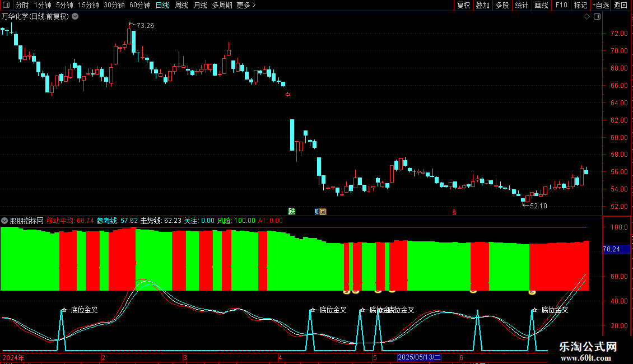Switch to the 周线 weekly chart
The height and width of the screenshot is (364, 633).
pos(181,5)
